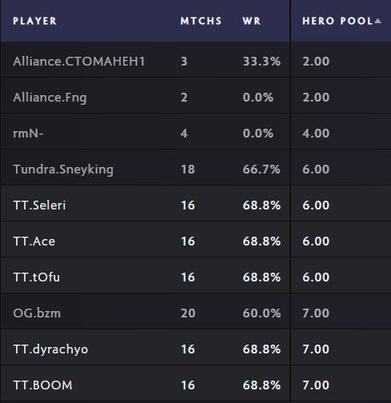Open Alliance.Fng player link

click(50, 98)
